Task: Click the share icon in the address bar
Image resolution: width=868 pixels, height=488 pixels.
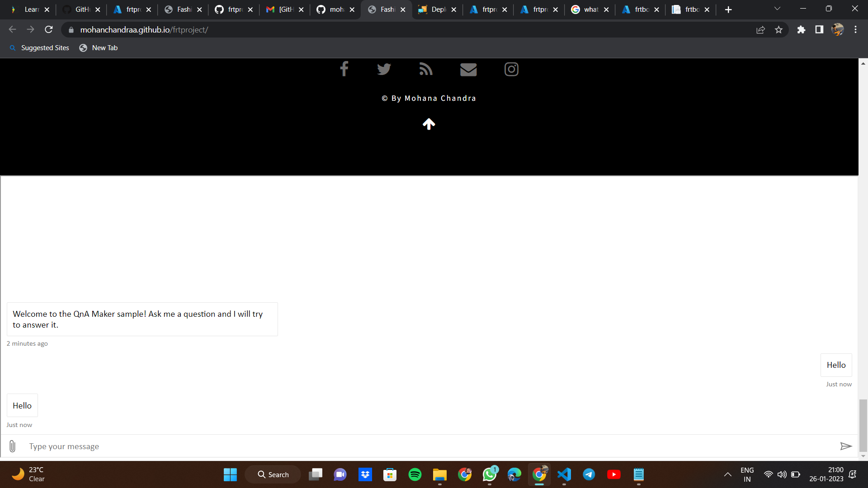Action: tap(761, 29)
